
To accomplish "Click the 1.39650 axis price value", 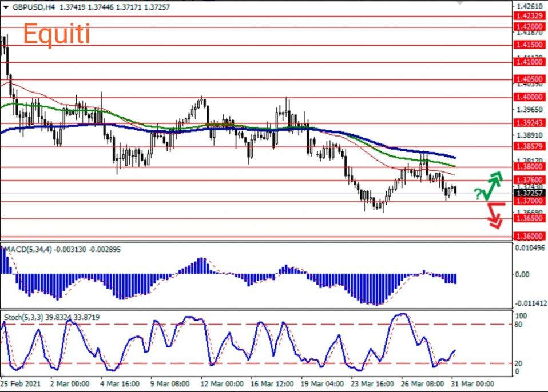I will pos(530,110).
